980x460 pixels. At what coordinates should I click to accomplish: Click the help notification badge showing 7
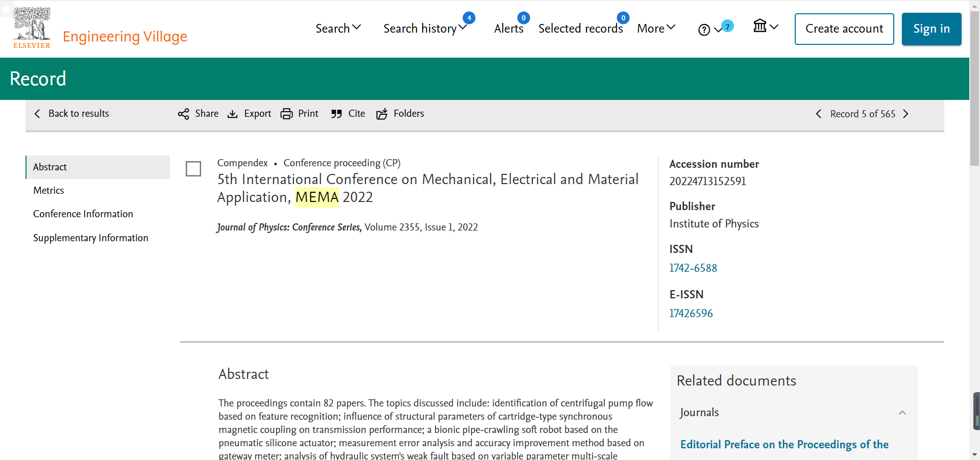click(728, 26)
